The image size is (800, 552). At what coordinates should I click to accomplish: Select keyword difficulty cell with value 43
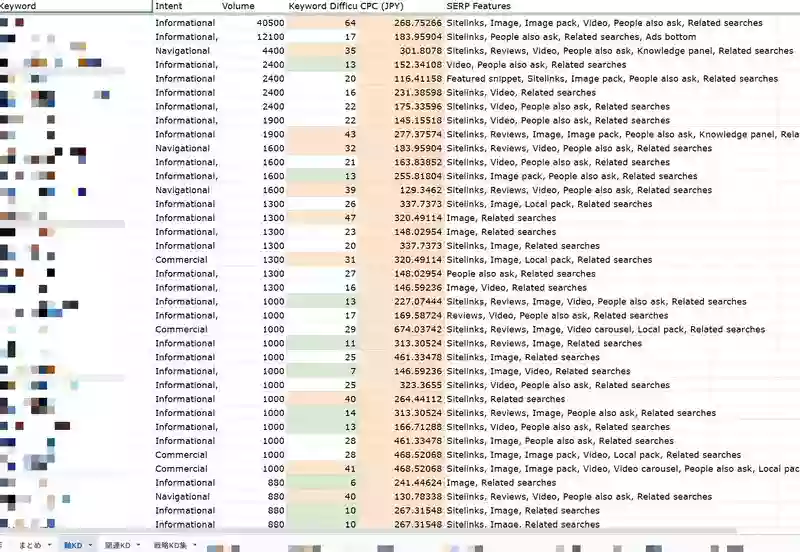(x=322, y=134)
